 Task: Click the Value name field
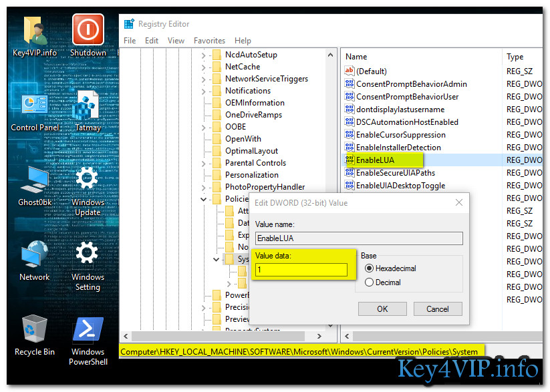click(x=359, y=238)
